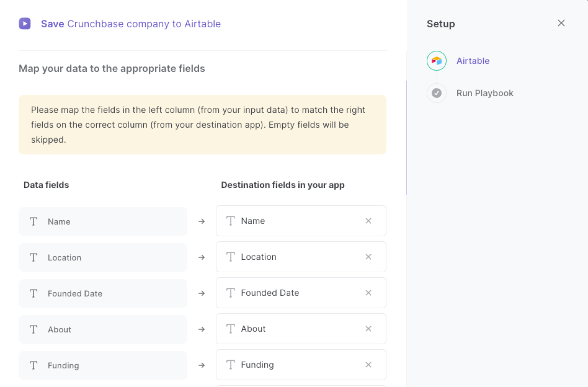Screen dimensions: 588x387
Task: Click the text-type icon in Founded Date data field
Action: tap(33, 293)
